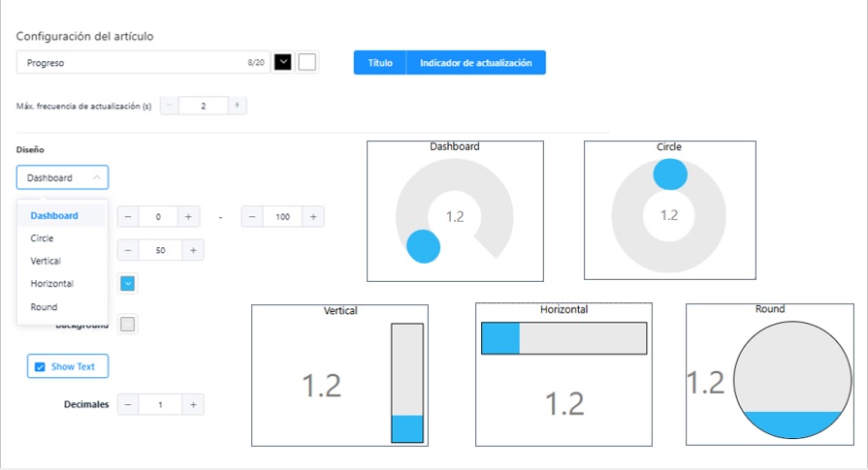Click the Indicador de actualización button
The width and height of the screenshot is (868, 470).
tap(475, 63)
